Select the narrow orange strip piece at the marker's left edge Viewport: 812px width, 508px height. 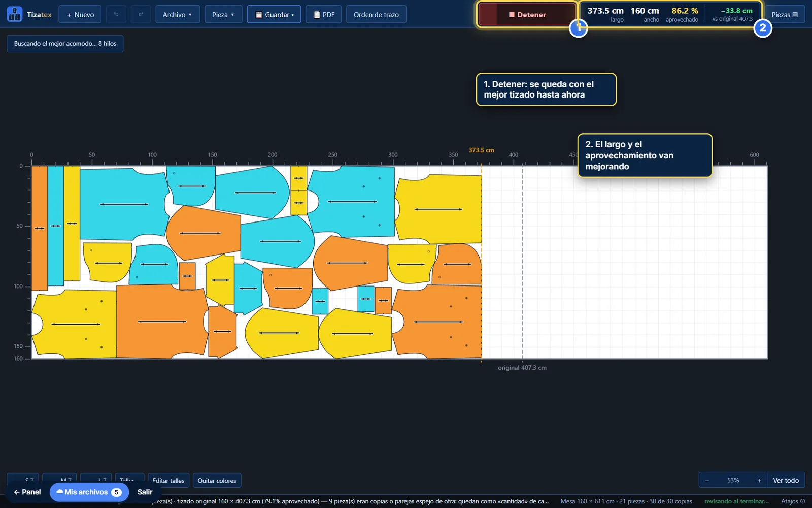40,228
